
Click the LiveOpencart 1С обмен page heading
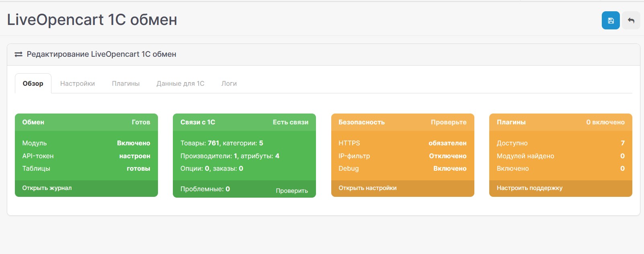pyautogui.click(x=92, y=20)
